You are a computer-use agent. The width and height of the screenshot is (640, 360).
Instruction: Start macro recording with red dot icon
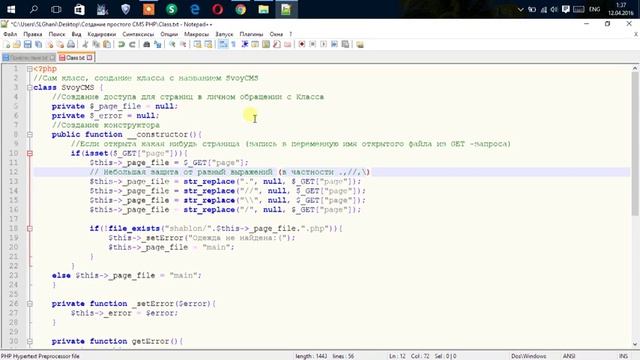(302, 44)
